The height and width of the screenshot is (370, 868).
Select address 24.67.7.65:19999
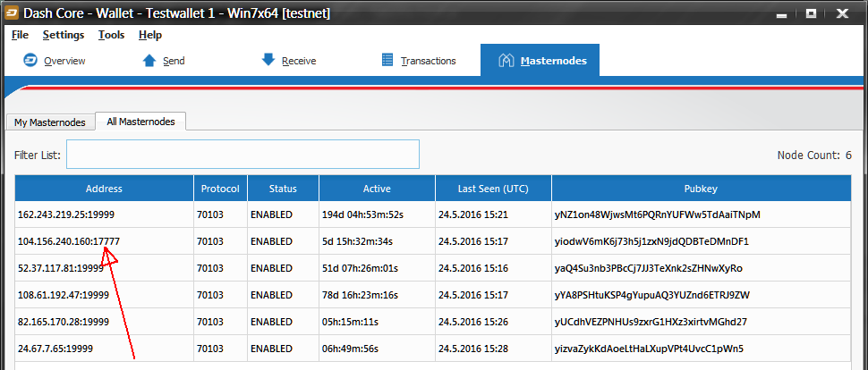tap(55, 349)
